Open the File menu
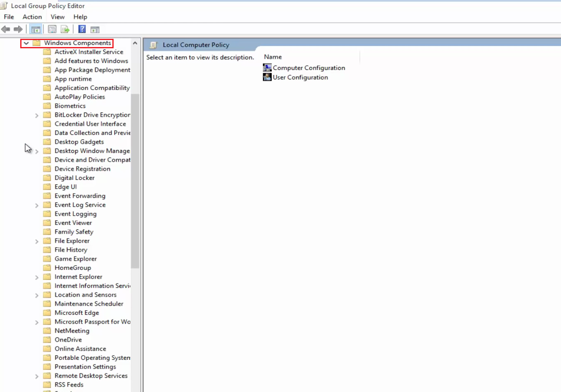The width and height of the screenshot is (561, 392). coord(9,17)
